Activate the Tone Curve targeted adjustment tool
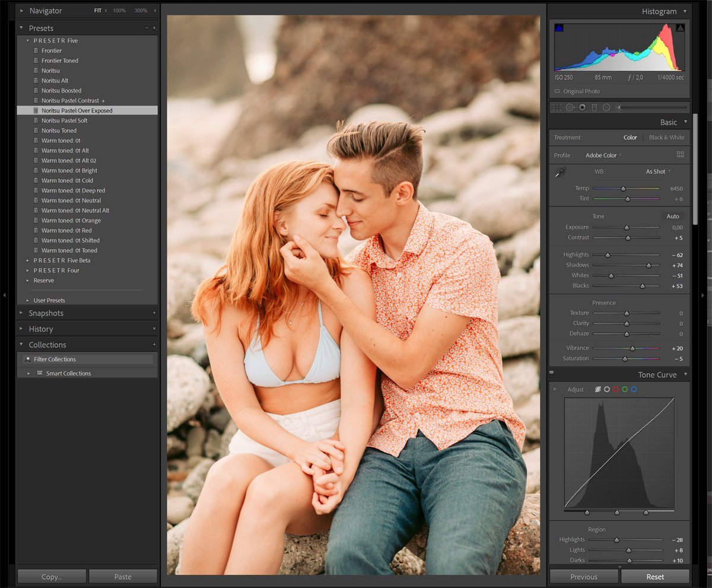The width and height of the screenshot is (712, 588). tap(555, 389)
